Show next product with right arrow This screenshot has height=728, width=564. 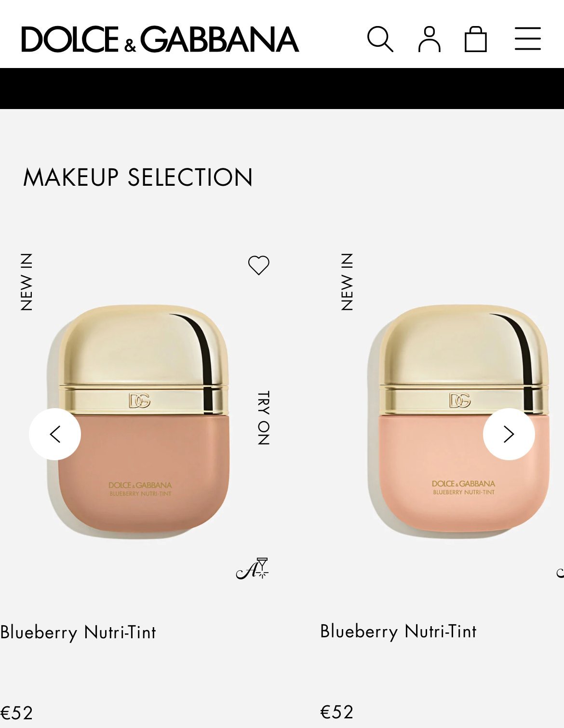pos(509,434)
